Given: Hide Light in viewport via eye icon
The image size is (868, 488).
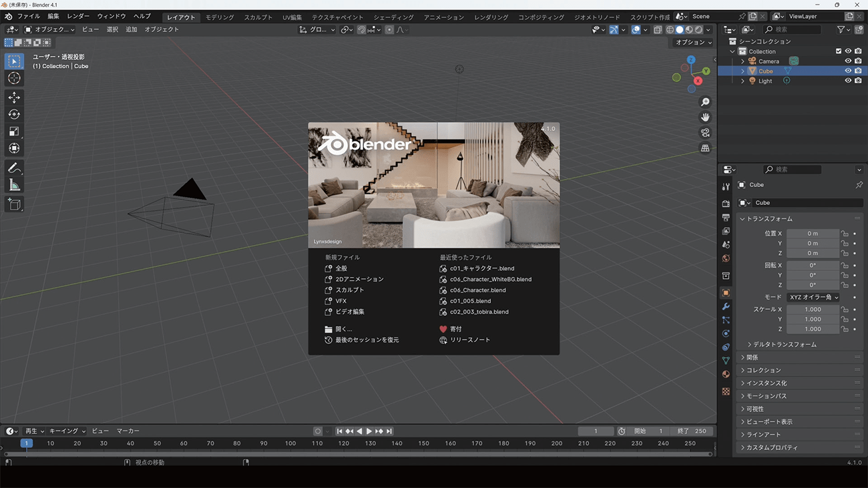Looking at the screenshot, I should [848, 81].
